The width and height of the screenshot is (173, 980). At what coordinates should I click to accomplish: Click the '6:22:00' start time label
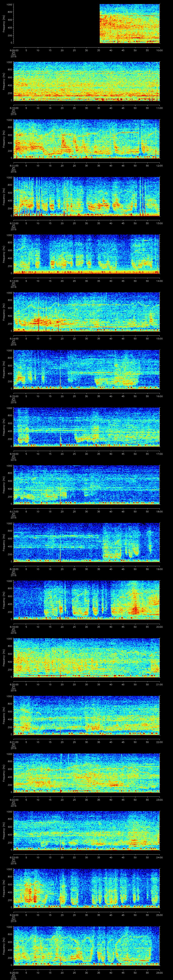[x=14, y=800]
